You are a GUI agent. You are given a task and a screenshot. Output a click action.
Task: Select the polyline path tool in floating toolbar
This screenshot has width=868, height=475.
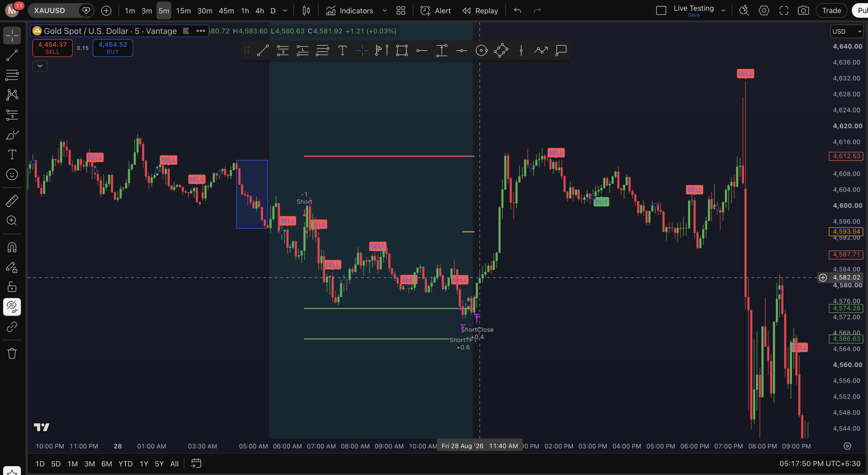(x=541, y=50)
